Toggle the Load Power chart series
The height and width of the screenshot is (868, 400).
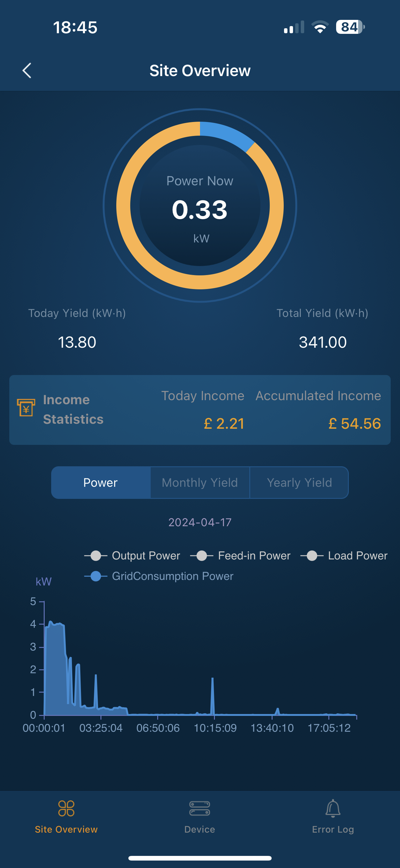coord(344,556)
